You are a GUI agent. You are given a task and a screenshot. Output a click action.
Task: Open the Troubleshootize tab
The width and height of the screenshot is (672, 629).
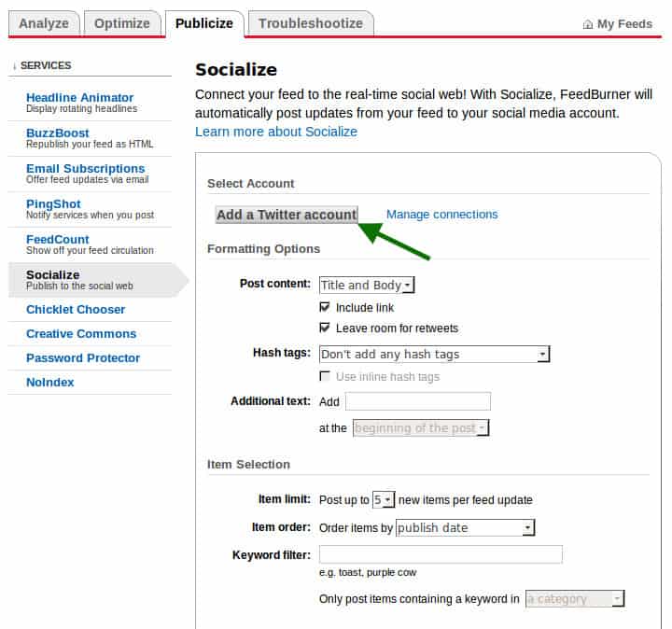pyautogui.click(x=310, y=23)
